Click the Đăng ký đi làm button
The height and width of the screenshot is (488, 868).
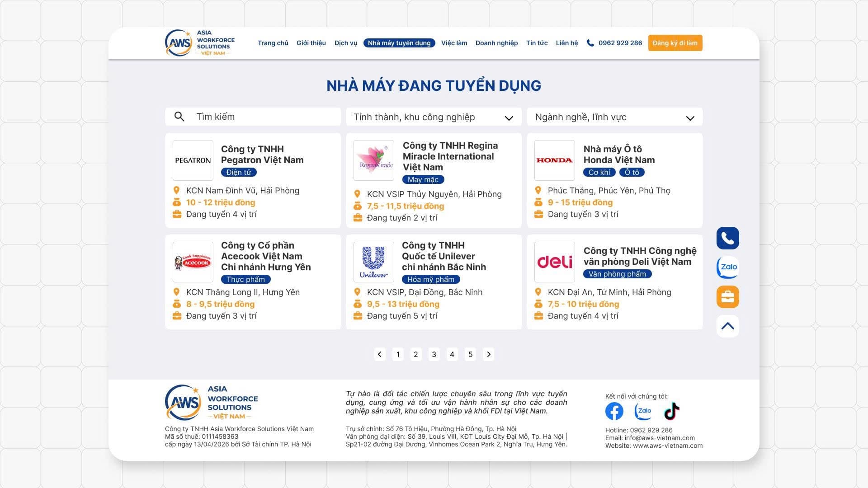tap(675, 43)
